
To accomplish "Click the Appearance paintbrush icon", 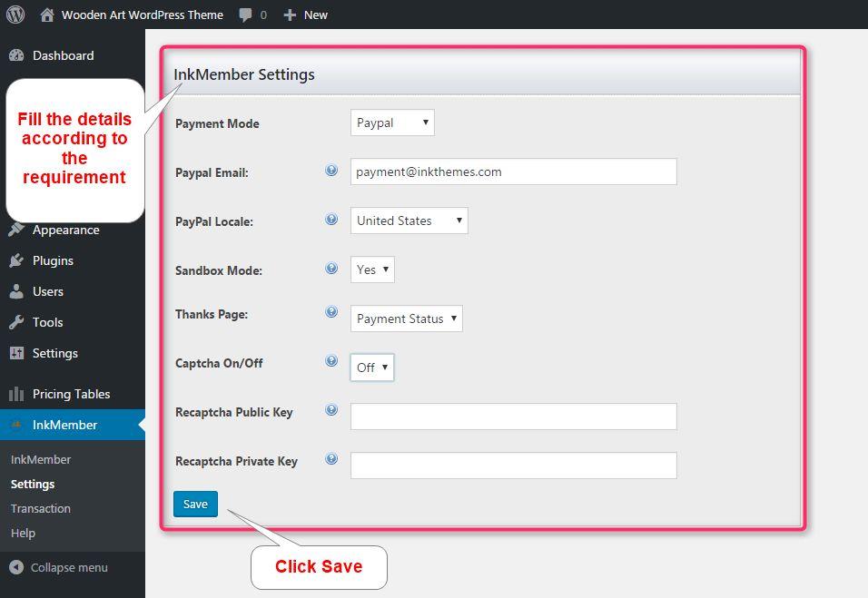I will [x=16, y=230].
